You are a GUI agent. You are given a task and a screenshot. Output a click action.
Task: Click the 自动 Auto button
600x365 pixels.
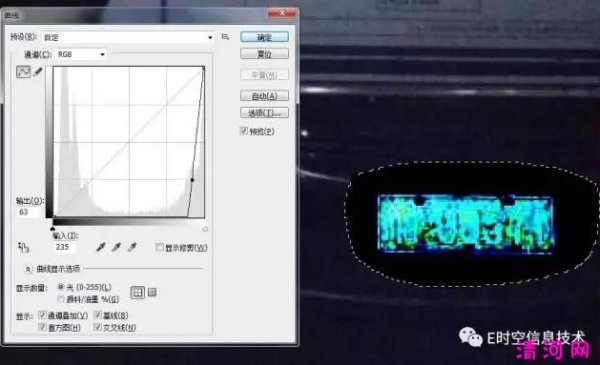[264, 96]
